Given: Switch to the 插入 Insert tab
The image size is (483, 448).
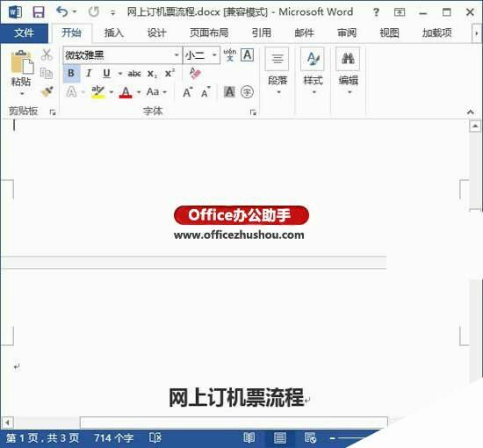Looking at the screenshot, I should pyautogui.click(x=113, y=33).
